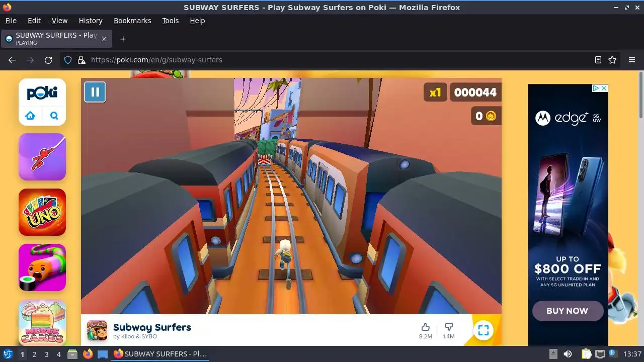Screen dimensions: 644x362
Task: Launch Firefox from the taskbar launcher
Action: point(88,354)
